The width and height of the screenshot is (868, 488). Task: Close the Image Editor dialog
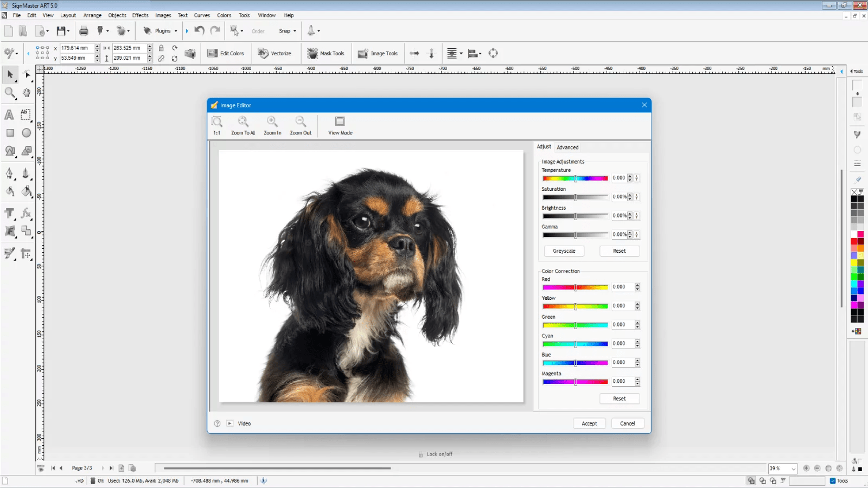[644, 105]
